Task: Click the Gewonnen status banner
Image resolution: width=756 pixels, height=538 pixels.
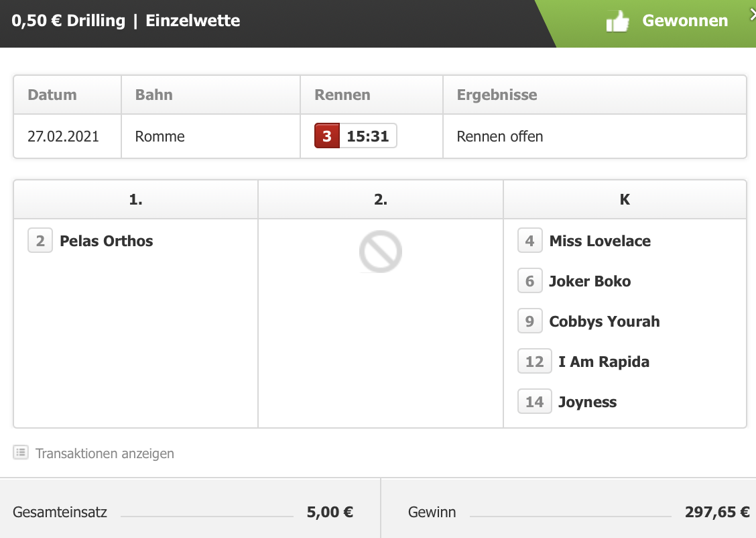Action: [646, 23]
